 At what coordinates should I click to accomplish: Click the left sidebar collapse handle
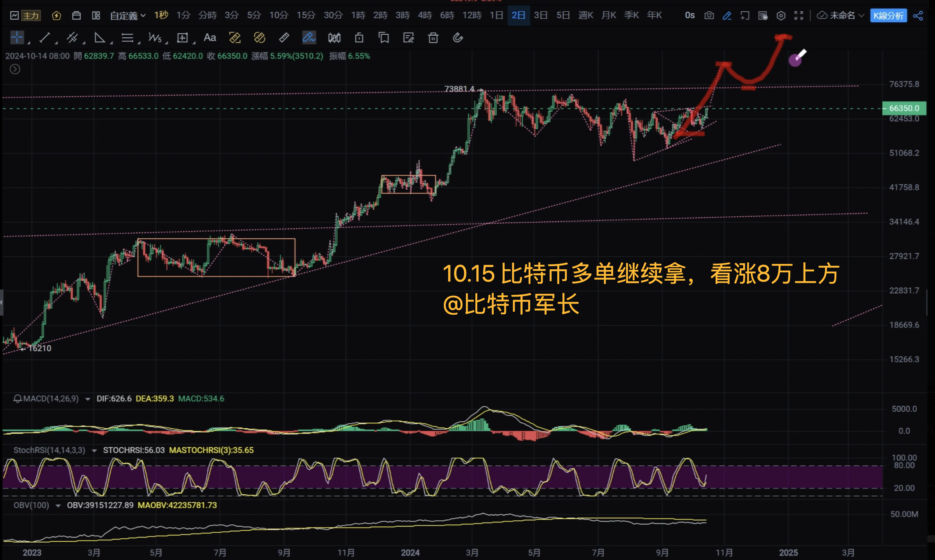coord(2,302)
